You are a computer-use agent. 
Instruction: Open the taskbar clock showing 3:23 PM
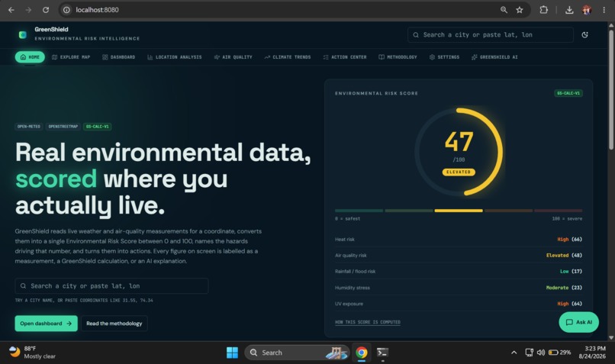pos(592,353)
